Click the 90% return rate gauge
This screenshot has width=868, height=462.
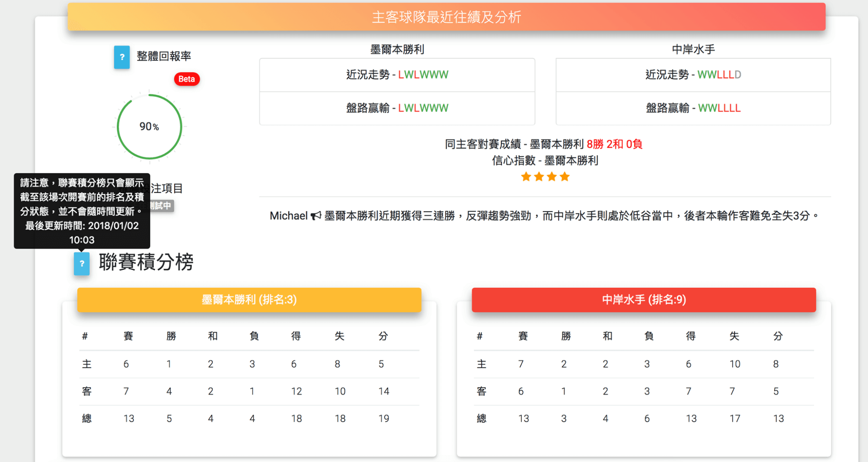[149, 127]
